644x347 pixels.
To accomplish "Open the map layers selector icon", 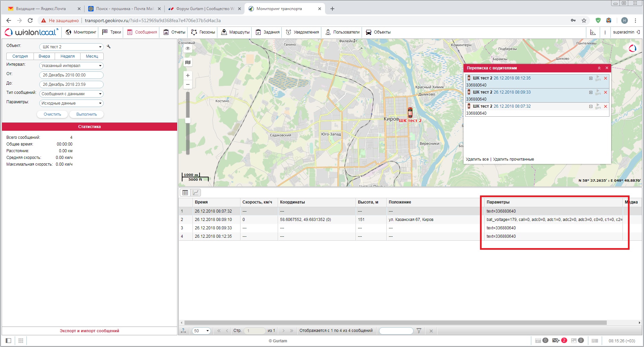I will point(188,62).
